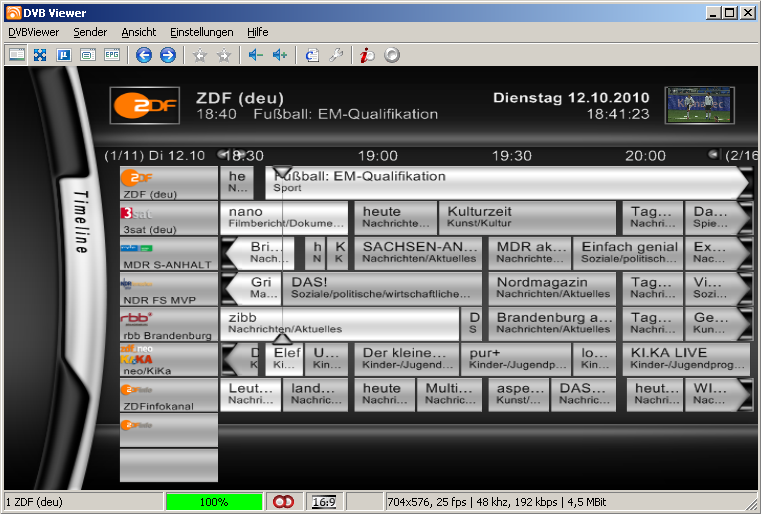The height and width of the screenshot is (514, 761).
Task: Open the Einstellungen menu
Action: pos(201,32)
